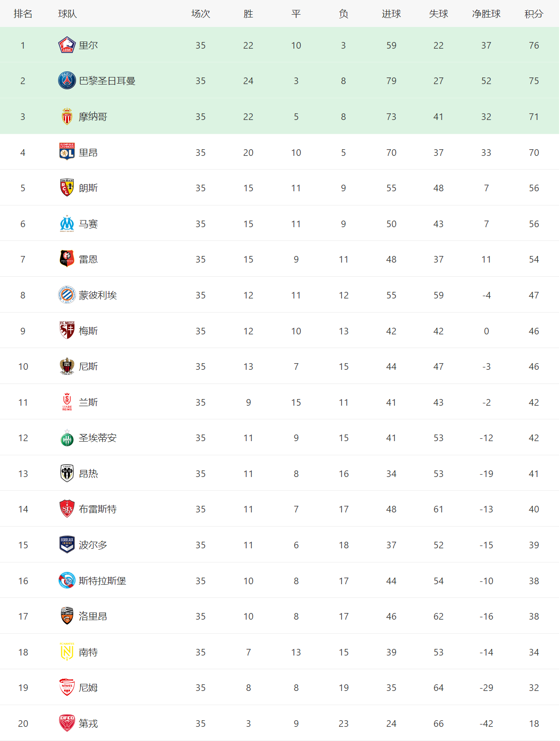Click the Saint-Étienne (圣埃蒂安) green crest
Viewport: 560px width, 741px height.
click(x=67, y=438)
